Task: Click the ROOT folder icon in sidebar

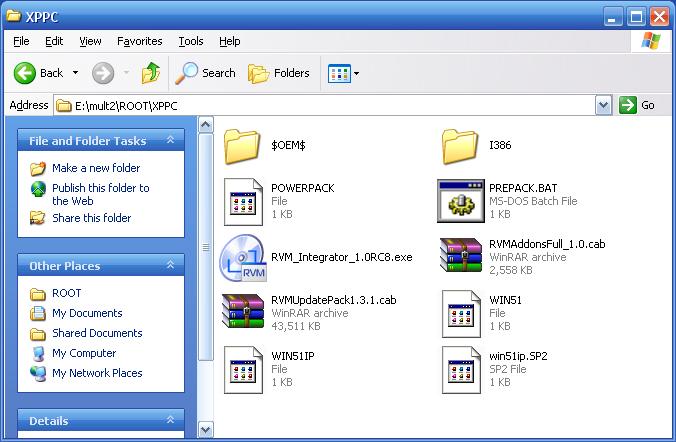Action: pyautogui.click(x=38, y=294)
